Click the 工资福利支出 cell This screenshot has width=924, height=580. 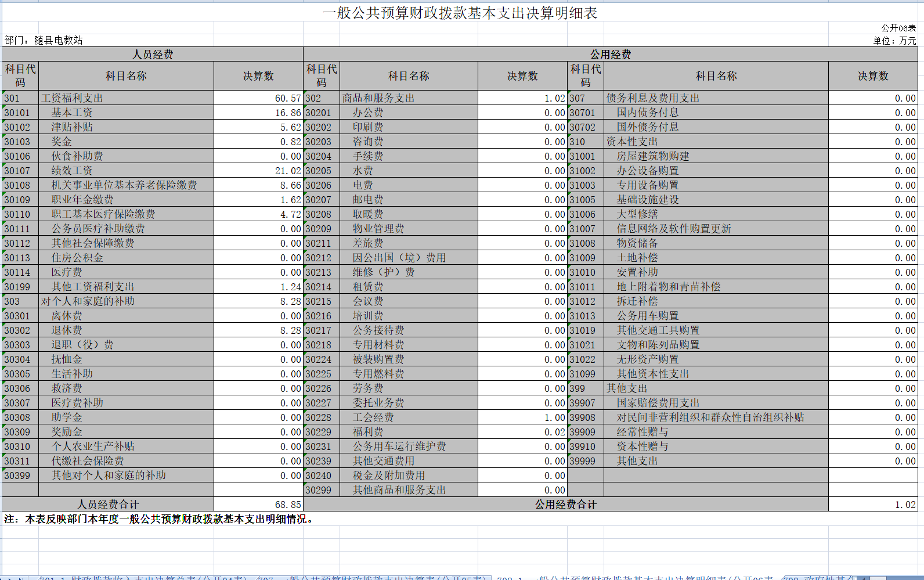pos(126,98)
